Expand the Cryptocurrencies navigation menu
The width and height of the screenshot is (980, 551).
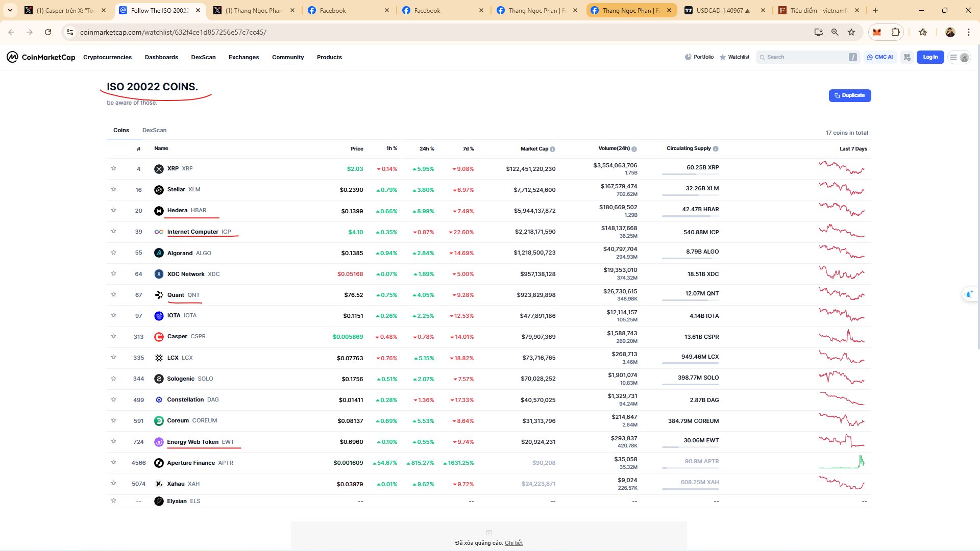107,57
